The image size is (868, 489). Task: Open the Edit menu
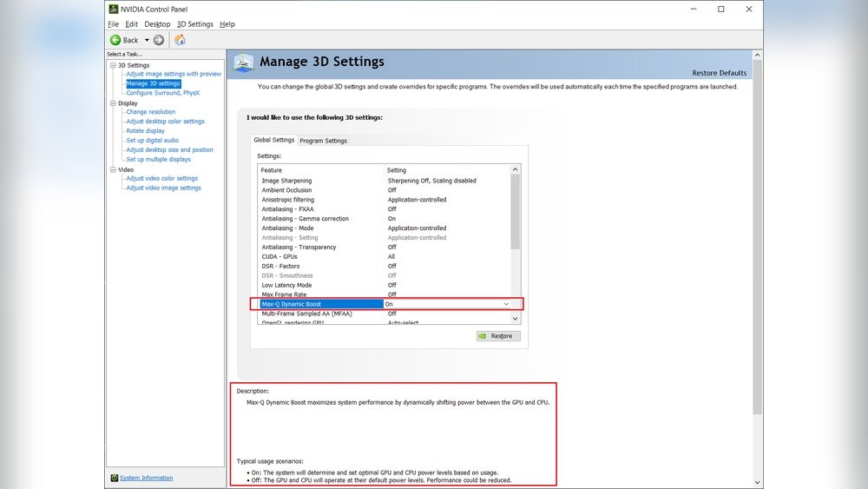(x=131, y=23)
